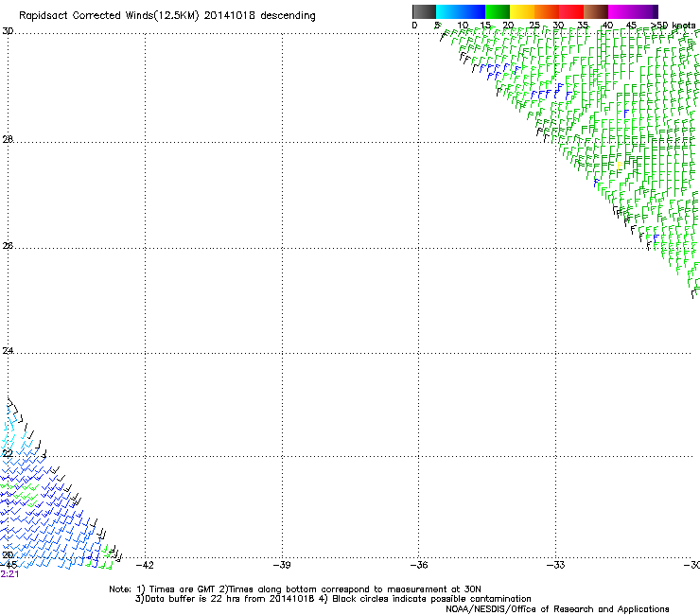Click the purple '2:21' time stamp
Image resolution: width=700 pixels, height=615 pixels.
tap(9, 574)
